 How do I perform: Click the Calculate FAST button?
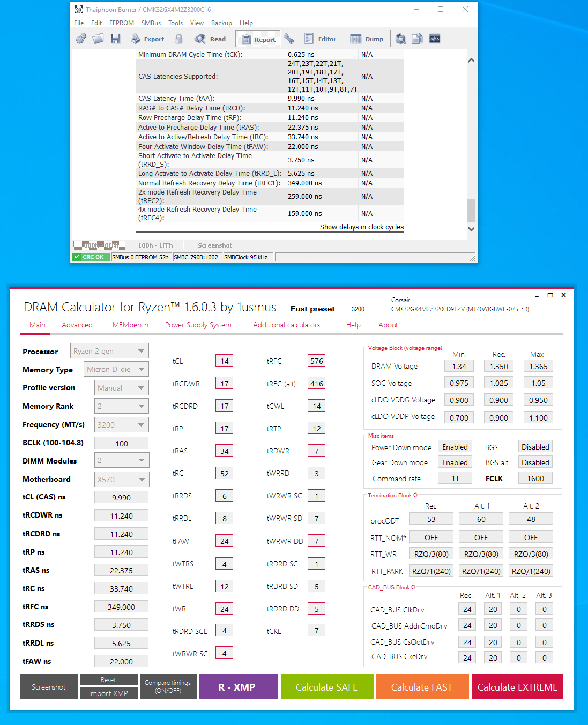pyautogui.click(x=422, y=686)
